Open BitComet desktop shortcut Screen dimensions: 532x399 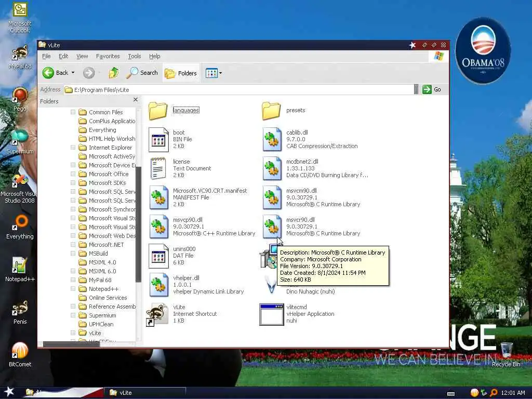20,354
